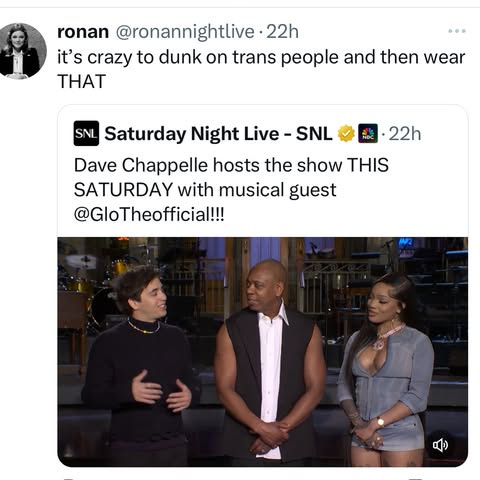The image size is (480, 480).
Task: Open the 'Dave Chappelle hosts the show' text
Action: point(231,165)
